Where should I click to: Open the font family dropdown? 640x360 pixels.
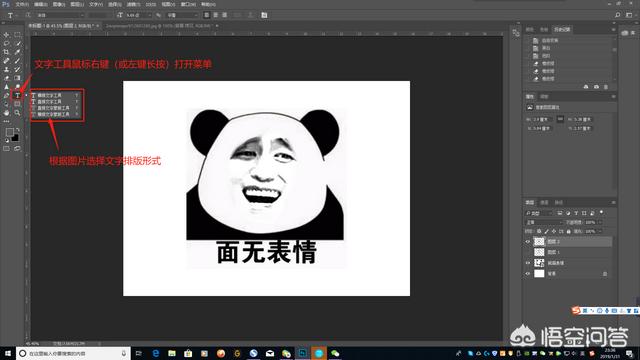pyautogui.click(x=60, y=15)
